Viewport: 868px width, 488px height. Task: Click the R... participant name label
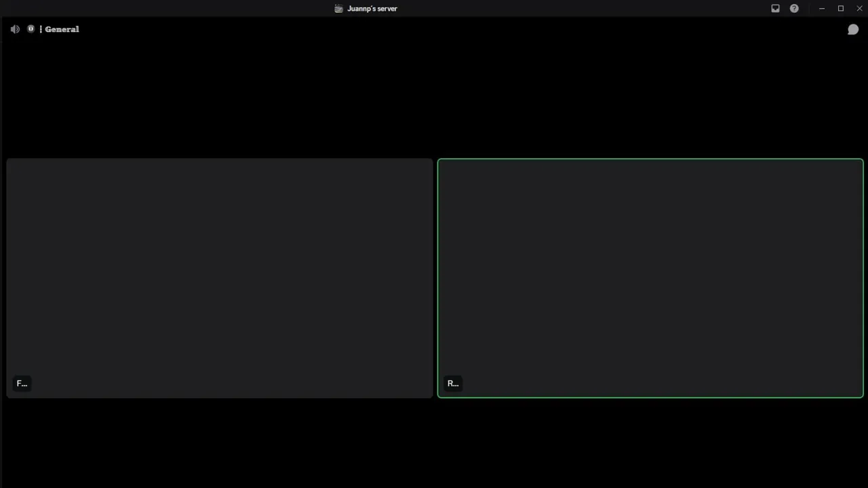(453, 383)
